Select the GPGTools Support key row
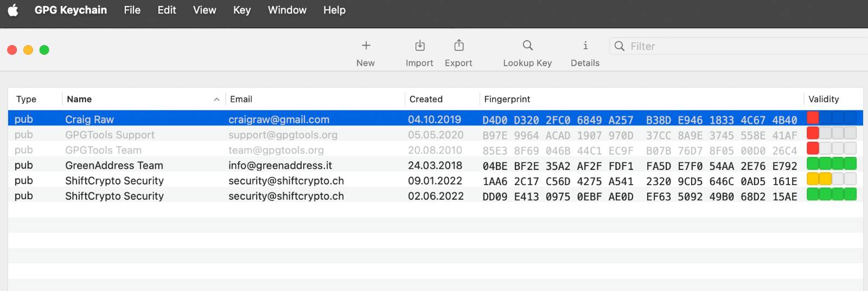This screenshot has width=868, height=291. tap(110, 135)
